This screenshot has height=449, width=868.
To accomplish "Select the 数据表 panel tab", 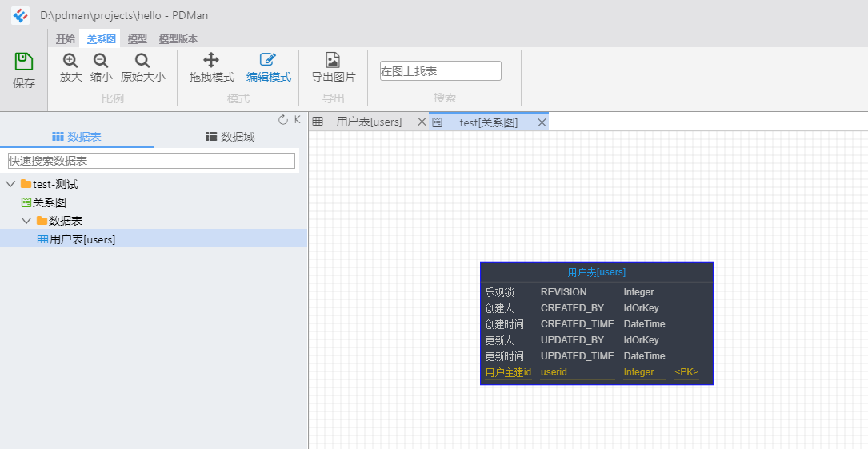I will click(x=77, y=138).
